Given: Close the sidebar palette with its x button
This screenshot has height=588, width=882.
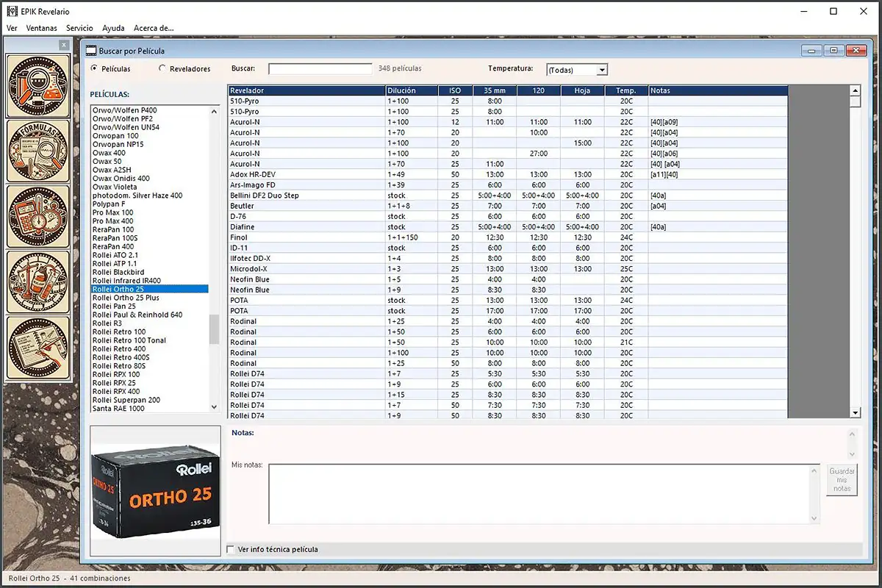Looking at the screenshot, I should pos(64,45).
